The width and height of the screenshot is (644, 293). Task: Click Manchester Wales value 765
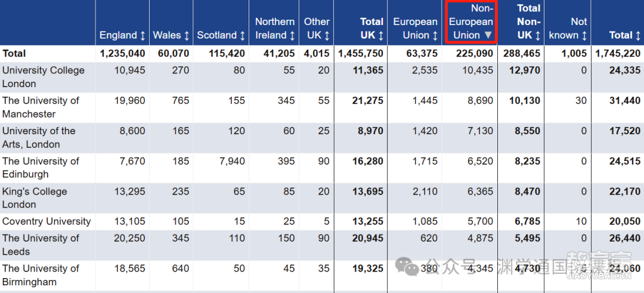[x=181, y=101]
